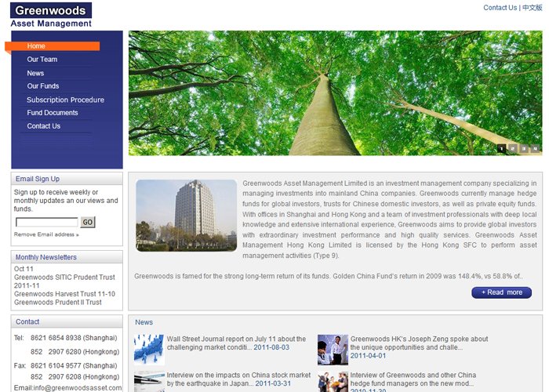Click the 2011-08-03 news date
The width and height of the screenshot is (549, 392).
(x=271, y=347)
